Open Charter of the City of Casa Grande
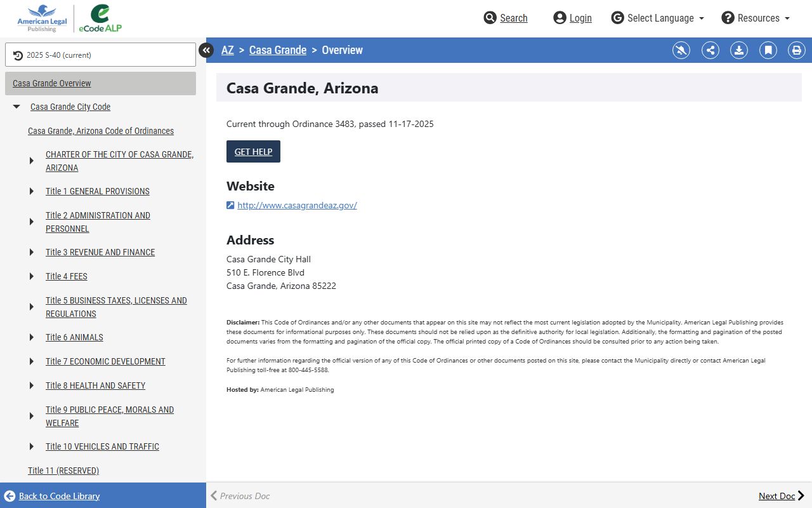812x508 pixels. click(x=119, y=161)
